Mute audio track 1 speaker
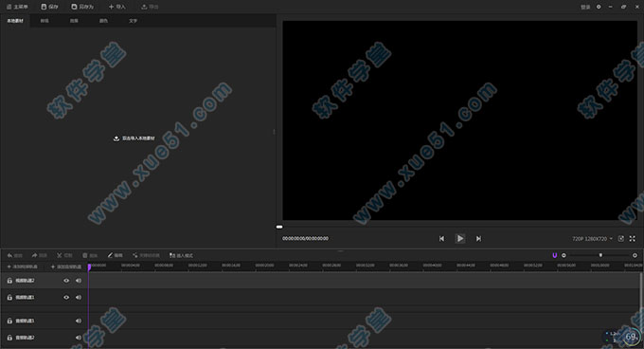This screenshot has width=644, height=349. pyautogui.click(x=79, y=321)
